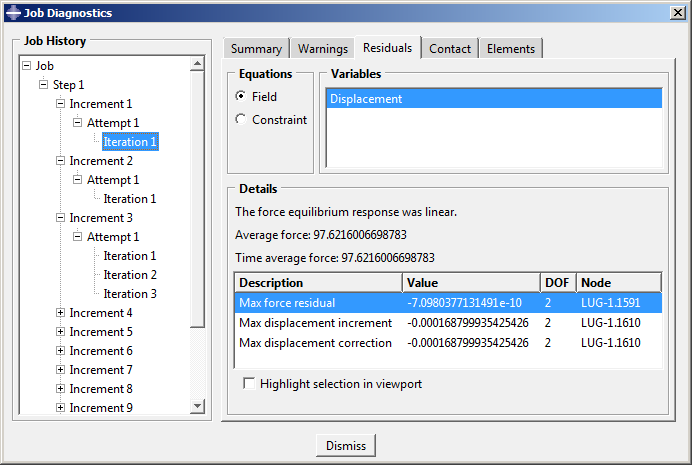The height and width of the screenshot is (465, 692).
Task: Enable Highlight selection in viewport checkbox
Action: click(249, 384)
